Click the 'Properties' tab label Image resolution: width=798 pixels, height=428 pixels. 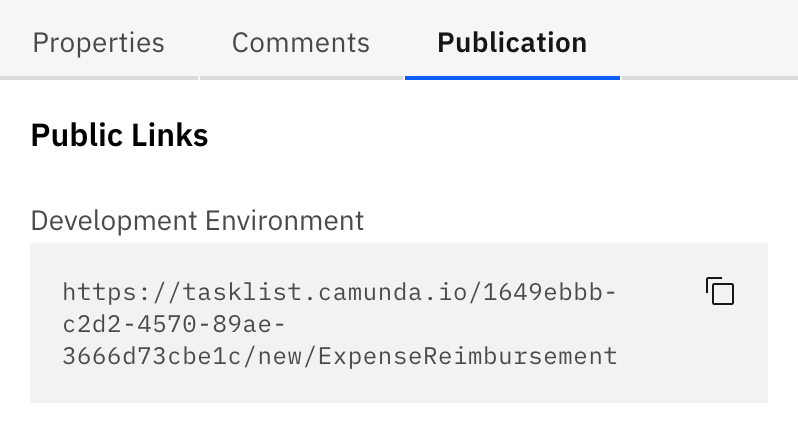click(x=98, y=43)
